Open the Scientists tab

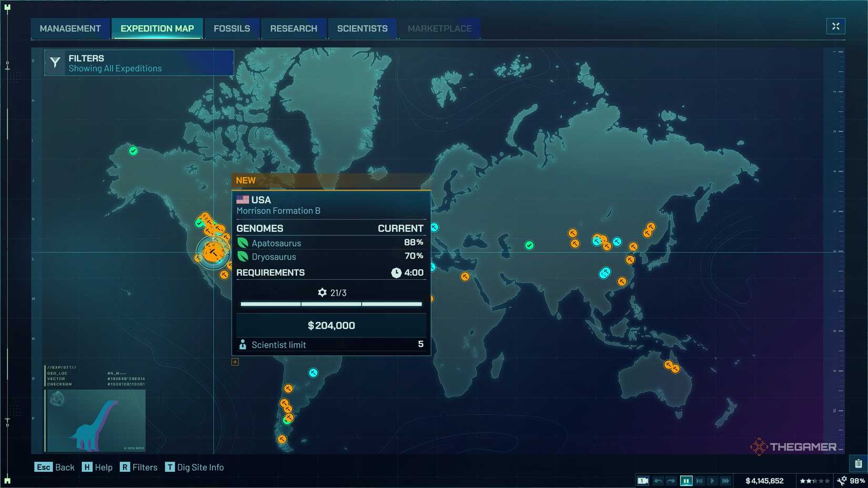click(x=362, y=28)
